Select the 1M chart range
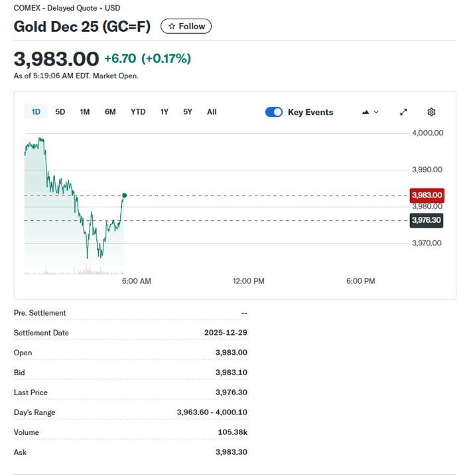 click(x=85, y=112)
